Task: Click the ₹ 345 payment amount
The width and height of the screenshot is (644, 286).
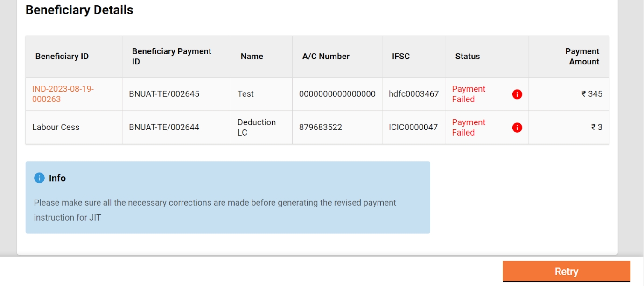Action: [x=592, y=94]
